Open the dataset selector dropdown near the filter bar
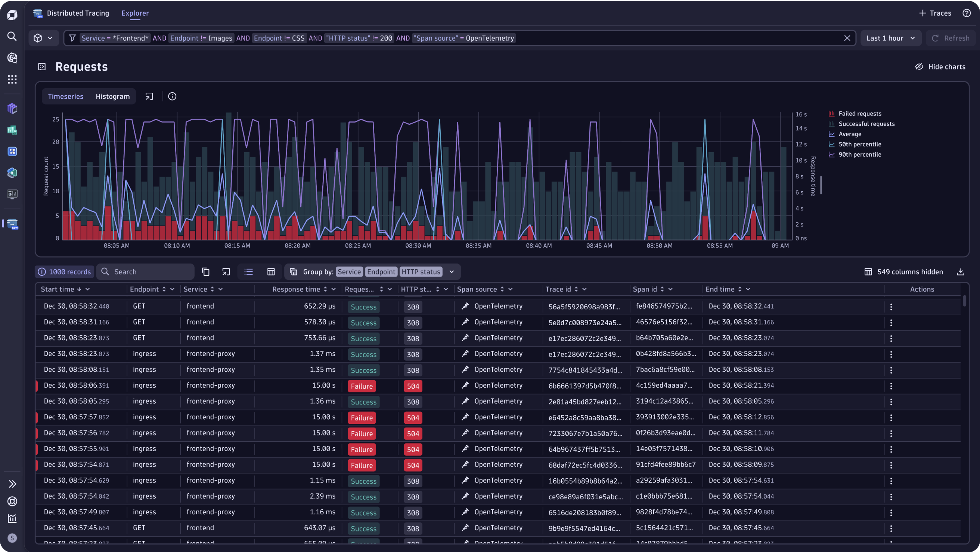 [x=43, y=38]
